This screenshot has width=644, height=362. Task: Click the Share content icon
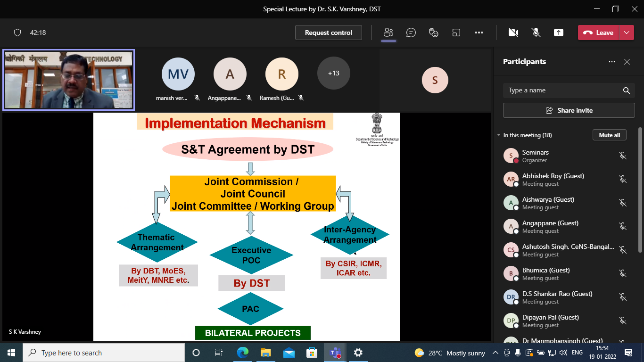point(559,33)
